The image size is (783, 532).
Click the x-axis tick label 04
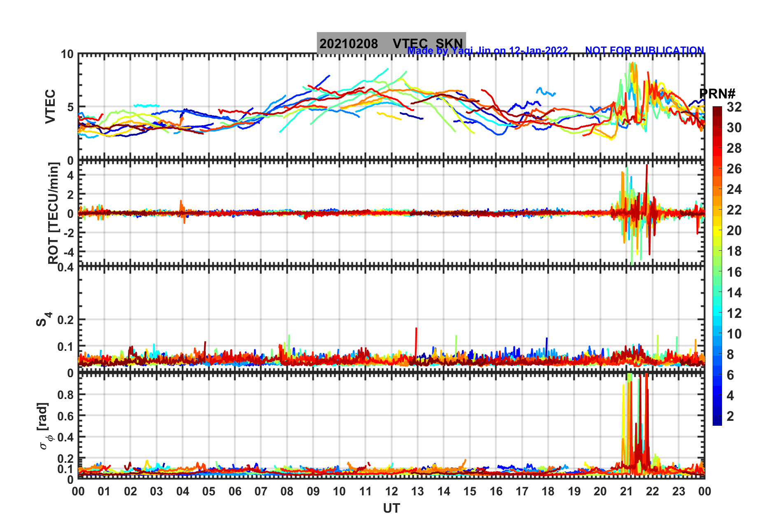tap(183, 491)
